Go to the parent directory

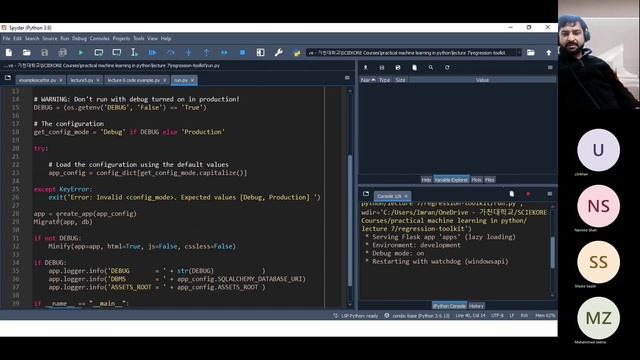click(549, 53)
